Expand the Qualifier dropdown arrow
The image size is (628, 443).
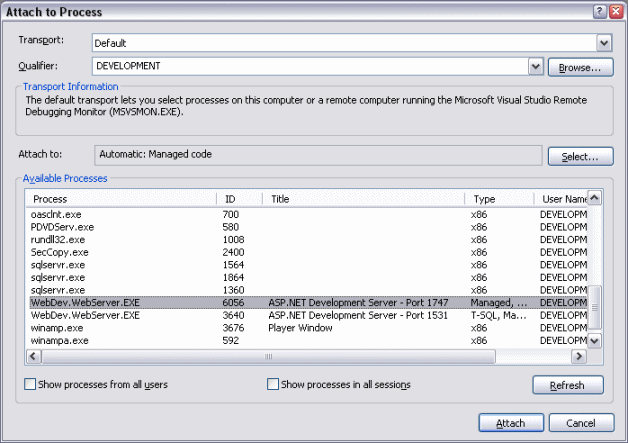pos(535,66)
